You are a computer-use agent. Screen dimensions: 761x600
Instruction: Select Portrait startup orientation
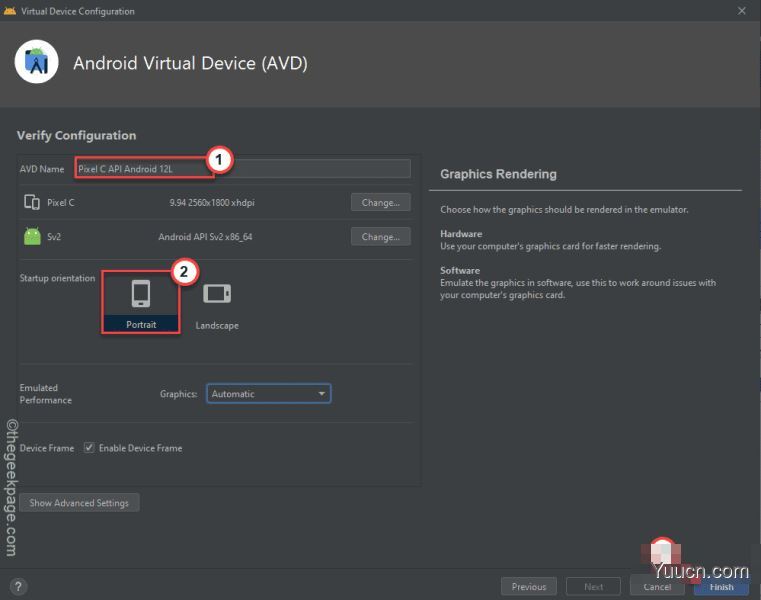pyautogui.click(x=141, y=302)
